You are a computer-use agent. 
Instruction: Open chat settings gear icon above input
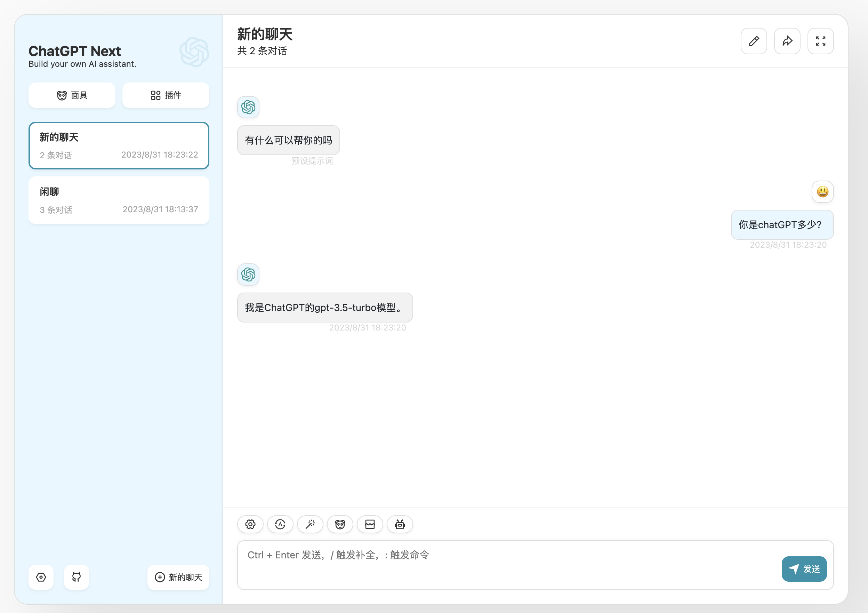point(250,524)
